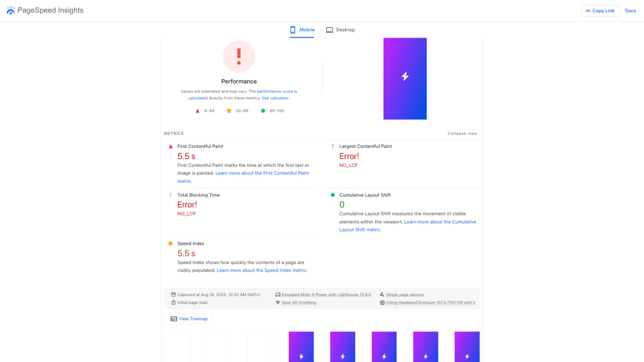The image size is (644, 362).
Task: Open the Docs link
Action: 630,11
